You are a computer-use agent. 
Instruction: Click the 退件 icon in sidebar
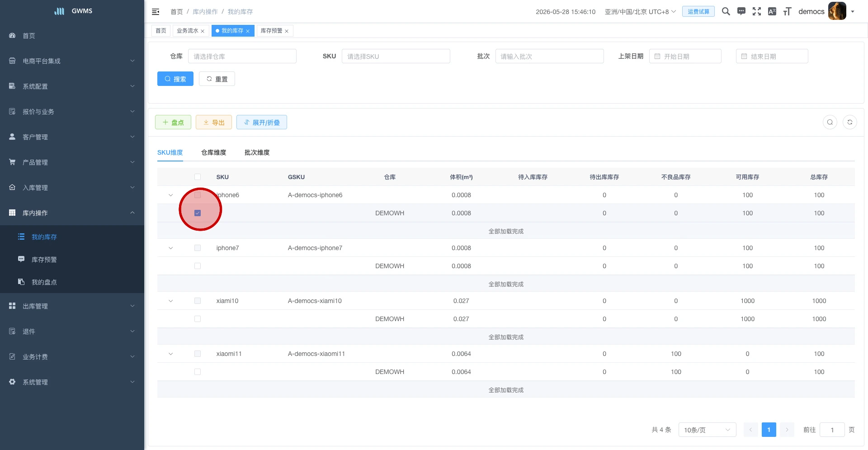pos(12,331)
